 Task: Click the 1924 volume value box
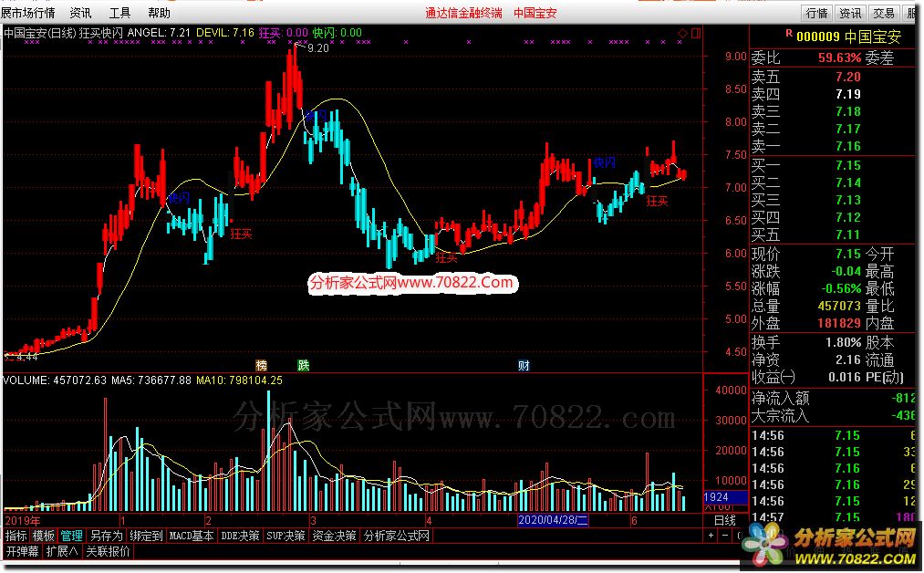725,497
